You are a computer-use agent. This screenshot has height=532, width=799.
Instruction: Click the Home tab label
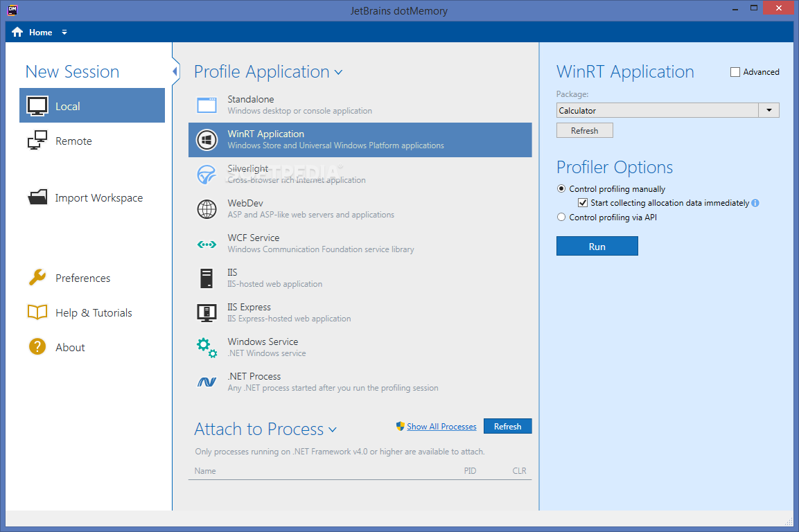click(41, 32)
